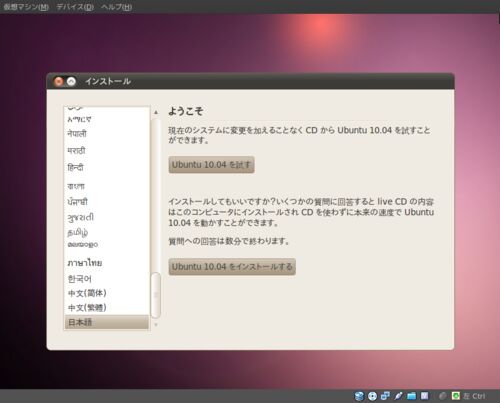Screen dimensions: 500x403
Task: Click the grey mouse integration icon
Action: pos(443,396)
